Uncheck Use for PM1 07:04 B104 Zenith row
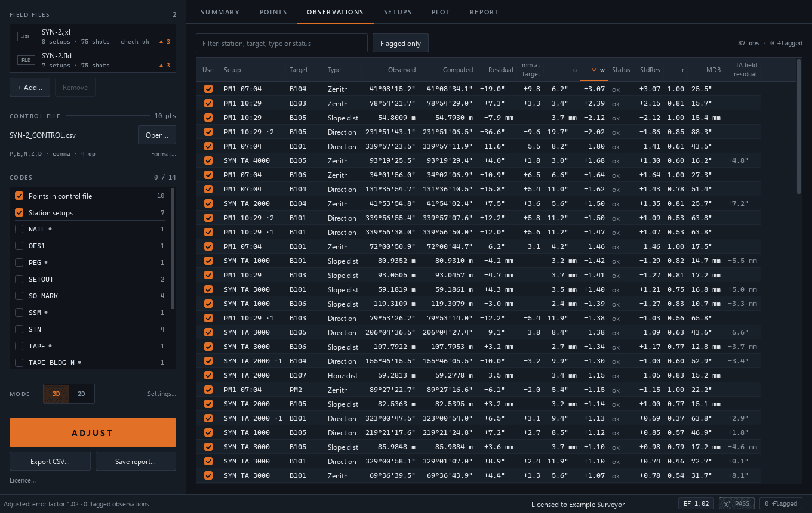Screen dimensions: 812x513 click(208, 89)
